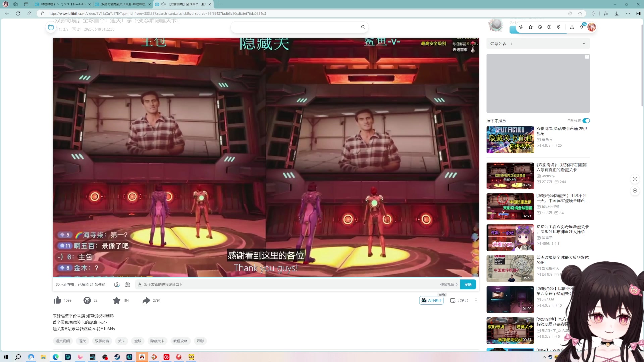
Task: Open more options menu beside 记笔记
Action: click(476, 300)
